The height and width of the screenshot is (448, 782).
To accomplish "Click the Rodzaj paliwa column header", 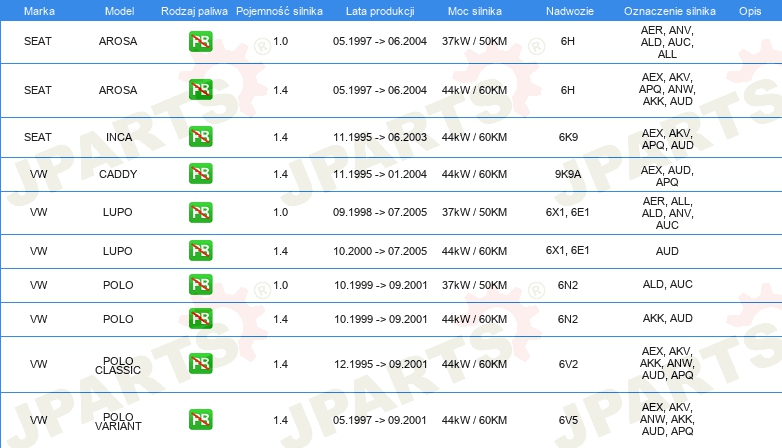I will pyautogui.click(x=194, y=11).
